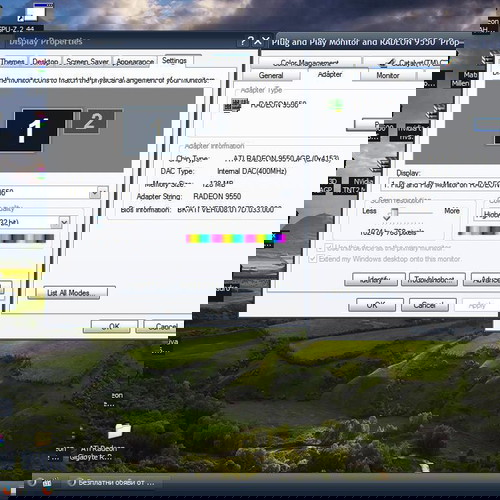The width and height of the screenshot is (500, 500).
Task: Click the multicolor color quality bar
Action: click(x=236, y=238)
